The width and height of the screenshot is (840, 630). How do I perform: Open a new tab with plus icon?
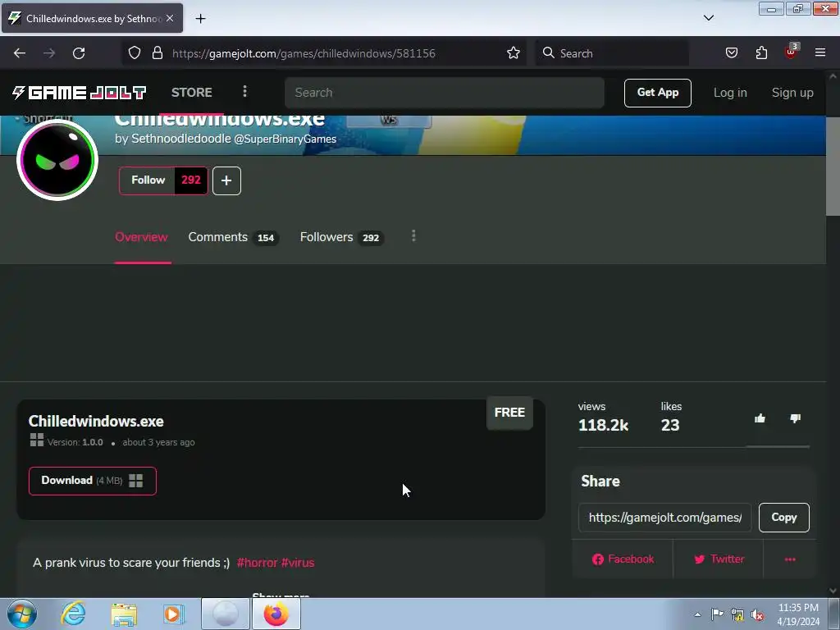click(200, 19)
